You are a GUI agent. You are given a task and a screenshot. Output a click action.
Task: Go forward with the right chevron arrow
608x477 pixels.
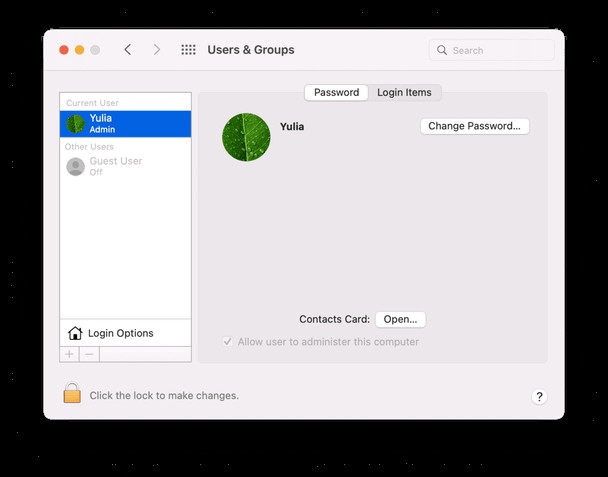tap(157, 50)
